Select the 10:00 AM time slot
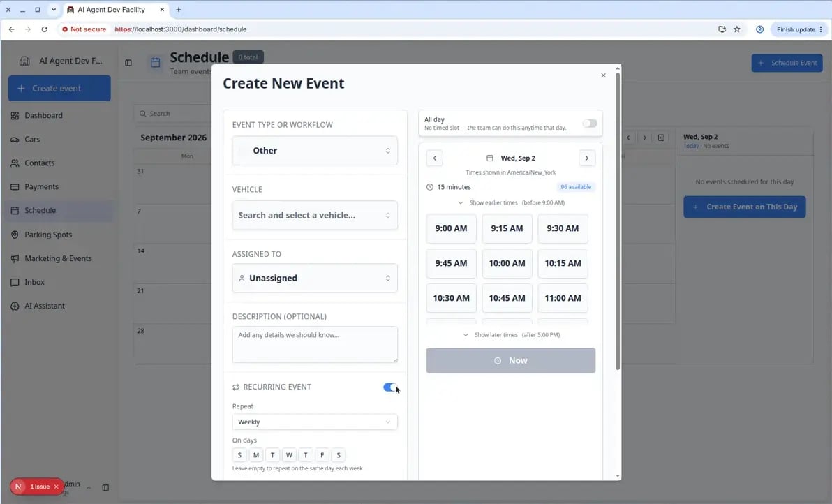The width and height of the screenshot is (832, 504). point(507,264)
